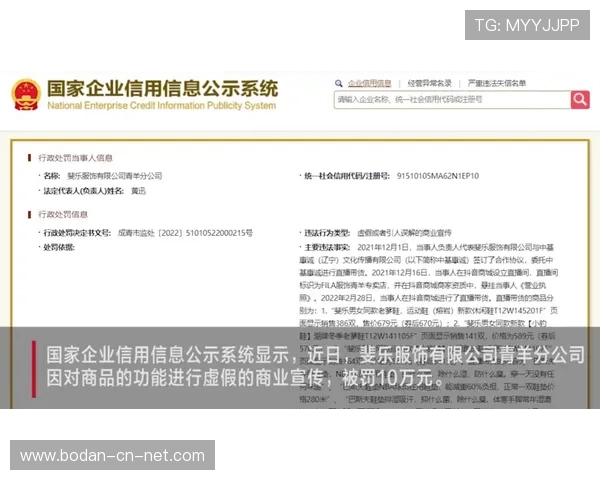
Task: Select the 行政处罚当事人信息 section heading
Action: click(75, 158)
